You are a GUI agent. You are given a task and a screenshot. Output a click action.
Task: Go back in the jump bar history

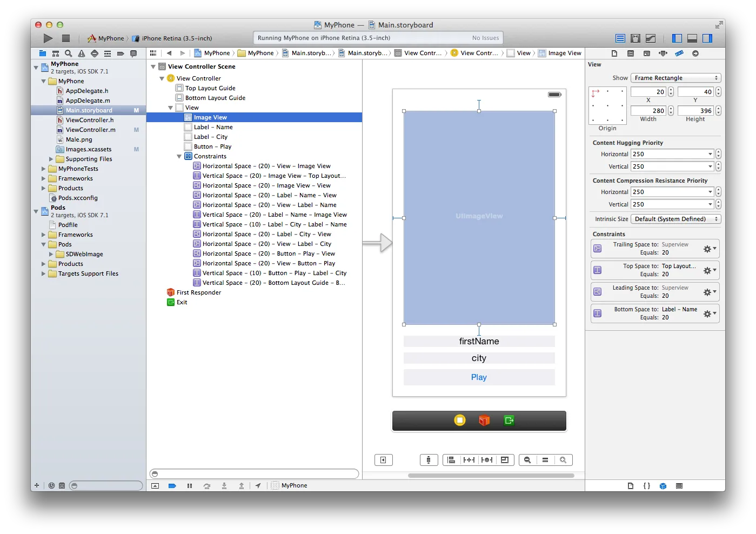169,53
